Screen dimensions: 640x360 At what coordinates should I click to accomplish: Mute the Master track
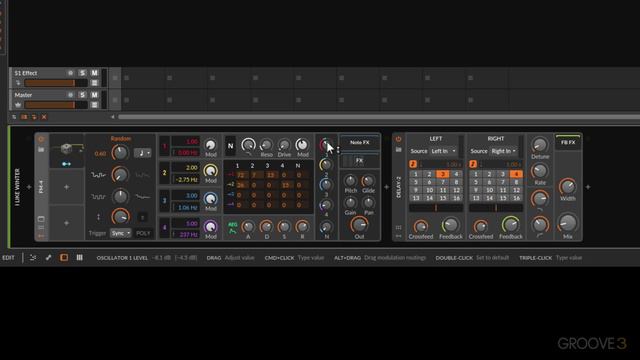(94, 95)
